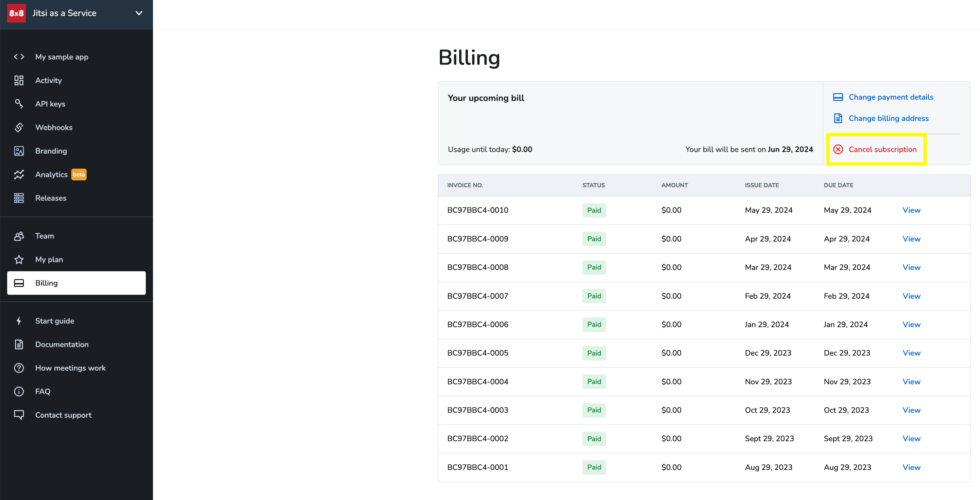Screen dimensions: 980x500
Task: Click Change billing address link
Action: (x=888, y=118)
